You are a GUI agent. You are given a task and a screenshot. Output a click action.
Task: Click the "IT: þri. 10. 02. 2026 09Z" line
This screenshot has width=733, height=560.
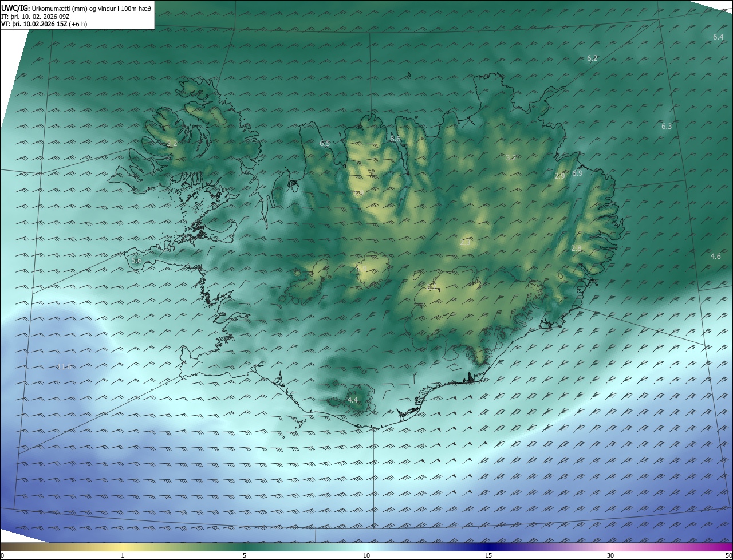(36, 16)
